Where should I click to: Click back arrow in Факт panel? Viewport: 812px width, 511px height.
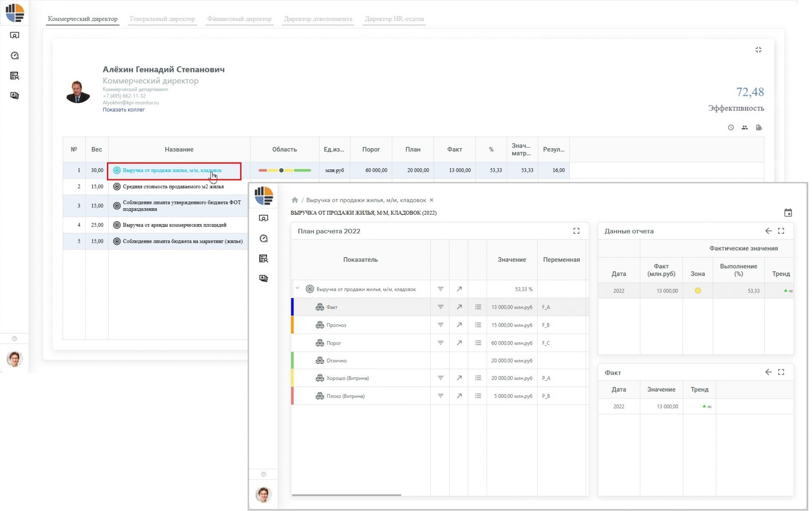tap(768, 372)
